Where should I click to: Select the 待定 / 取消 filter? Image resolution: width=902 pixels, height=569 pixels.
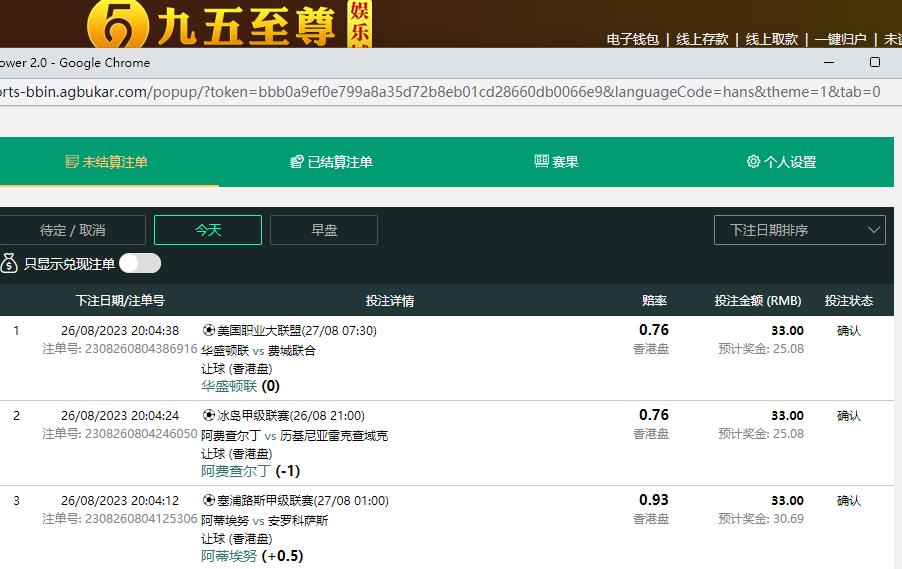click(72, 230)
